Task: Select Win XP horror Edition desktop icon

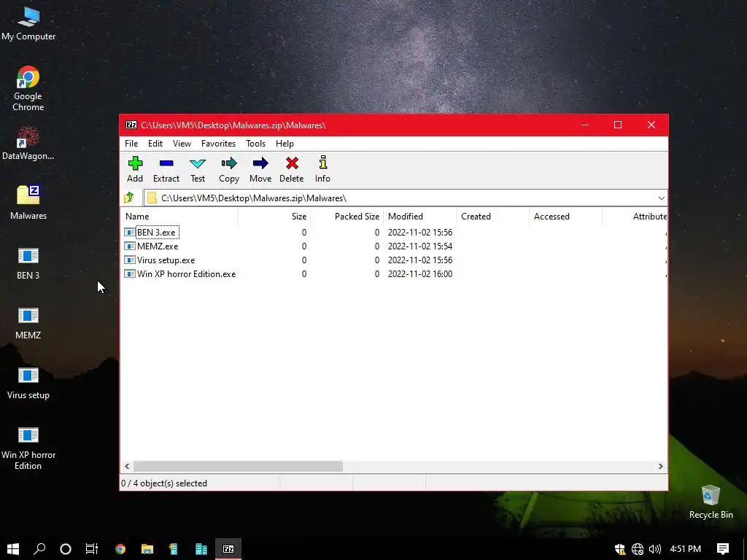Action: 28,448
